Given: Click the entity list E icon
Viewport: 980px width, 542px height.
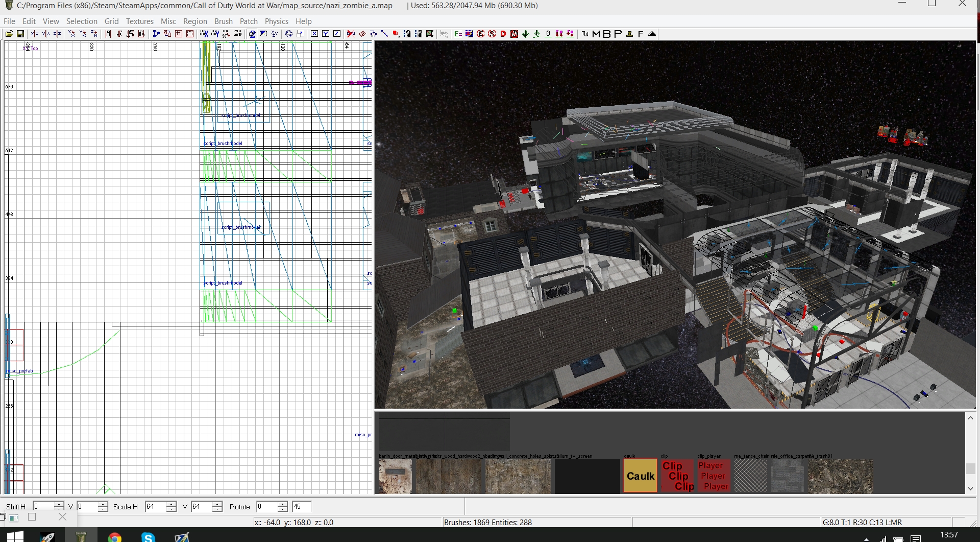Looking at the screenshot, I should [x=458, y=34].
